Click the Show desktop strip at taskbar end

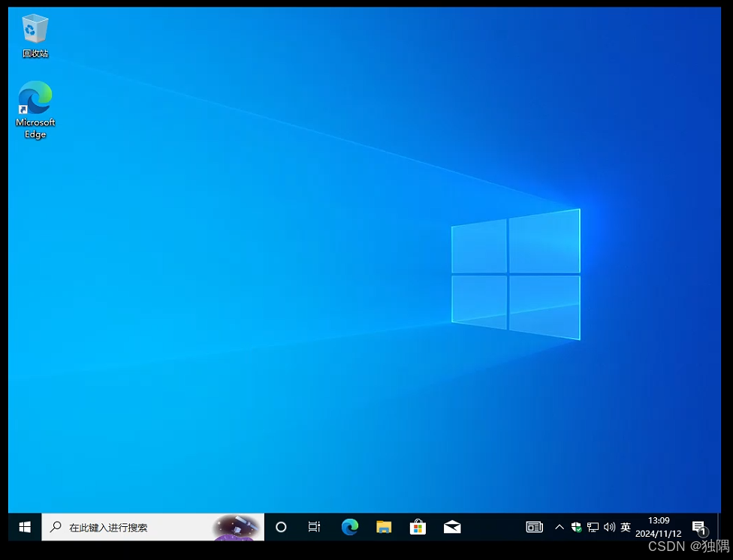click(x=719, y=527)
